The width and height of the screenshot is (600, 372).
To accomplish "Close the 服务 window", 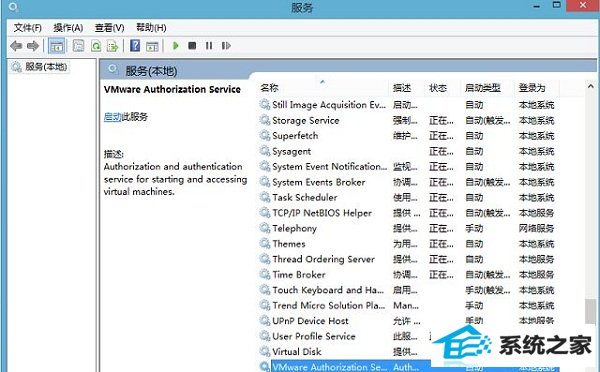I will (x=583, y=5).
